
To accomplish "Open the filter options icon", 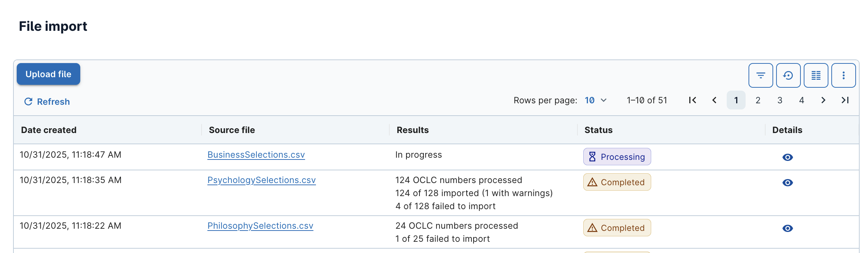I will tap(760, 75).
